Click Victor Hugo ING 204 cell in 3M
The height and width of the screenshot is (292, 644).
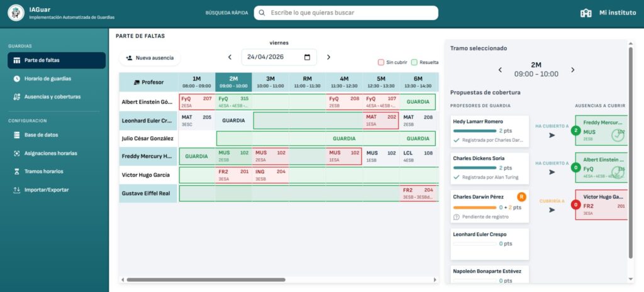point(270,175)
